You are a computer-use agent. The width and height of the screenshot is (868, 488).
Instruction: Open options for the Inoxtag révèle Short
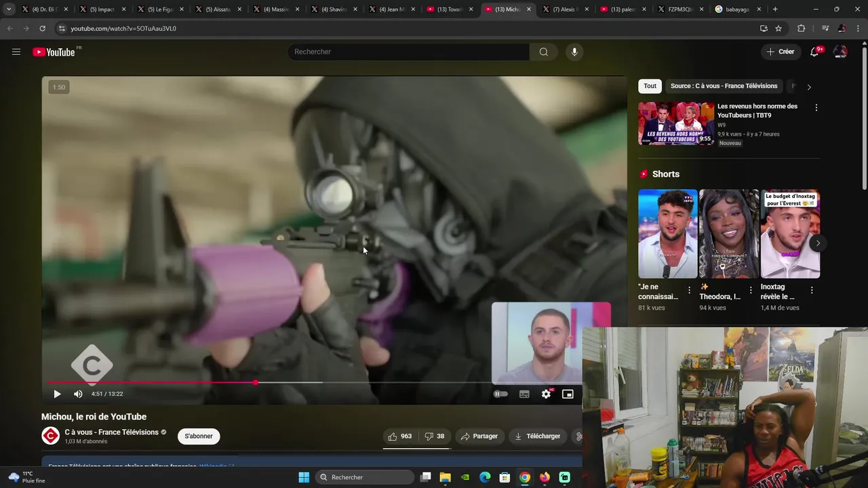click(812, 290)
